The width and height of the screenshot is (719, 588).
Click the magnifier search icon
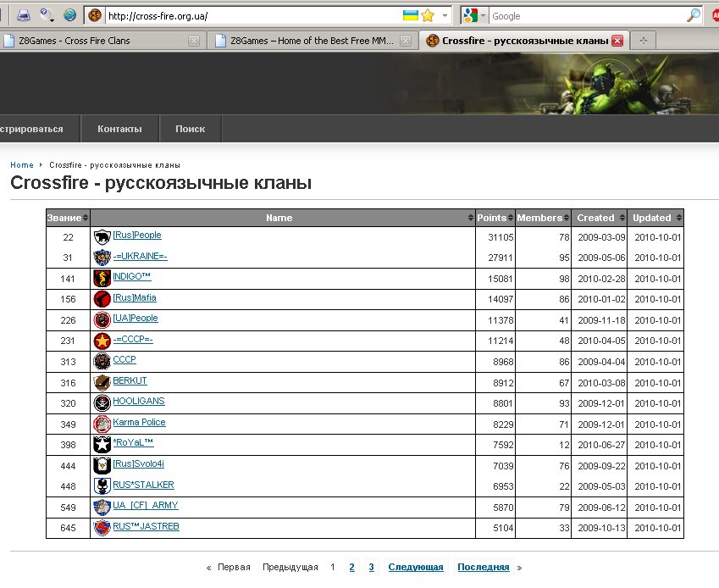click(694, 16)
